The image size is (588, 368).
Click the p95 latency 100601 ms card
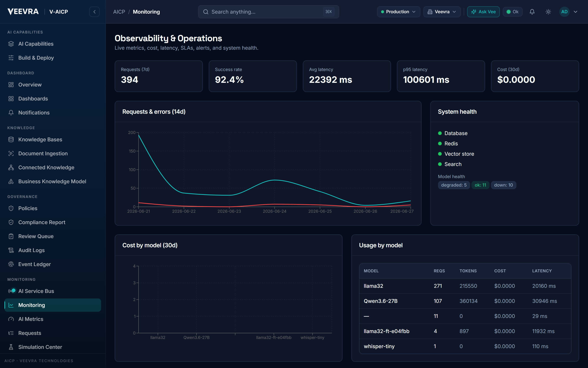(x=441, y=76)
